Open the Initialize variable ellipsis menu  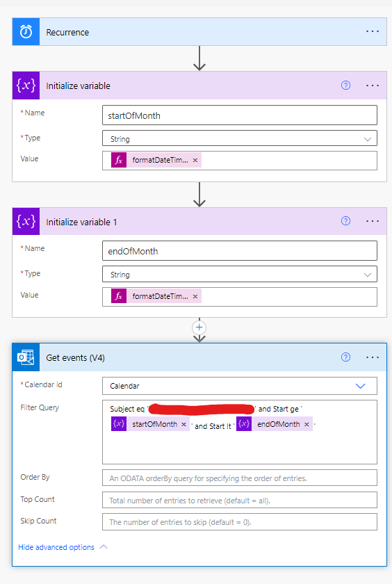tap(373, 86)
